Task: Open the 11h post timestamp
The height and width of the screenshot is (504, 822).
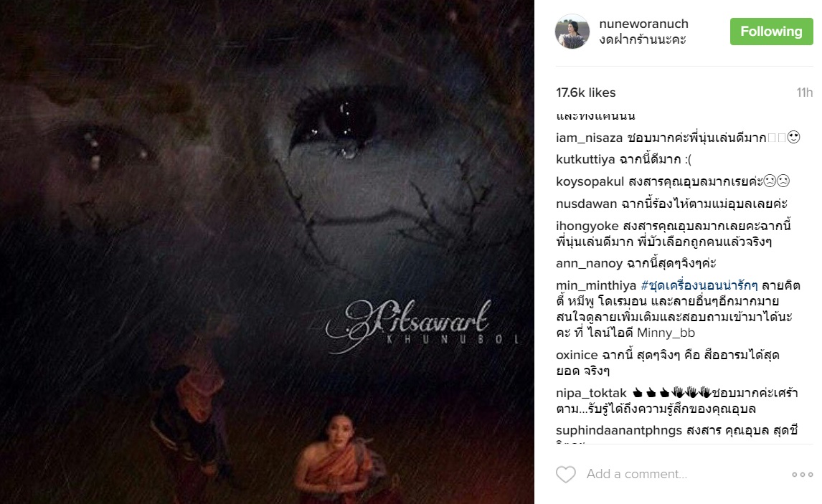Action: (804, 92)
